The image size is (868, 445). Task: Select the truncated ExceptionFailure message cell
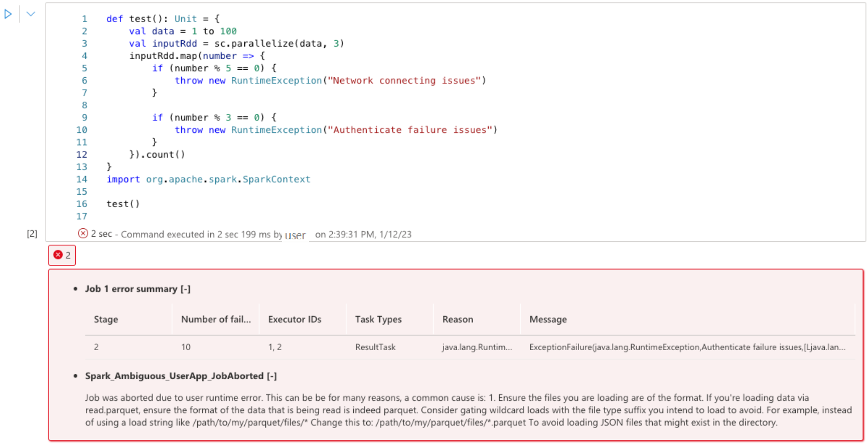click(687, 347)
